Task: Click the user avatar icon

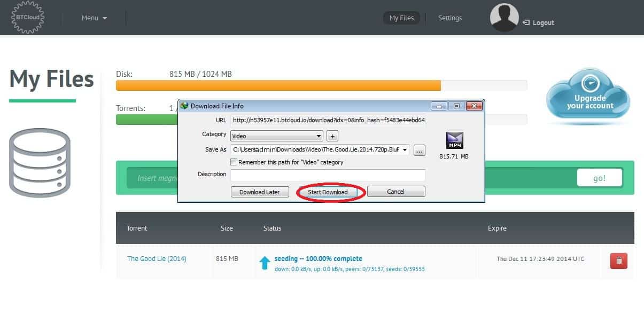Action: click(x=504, y=18)
